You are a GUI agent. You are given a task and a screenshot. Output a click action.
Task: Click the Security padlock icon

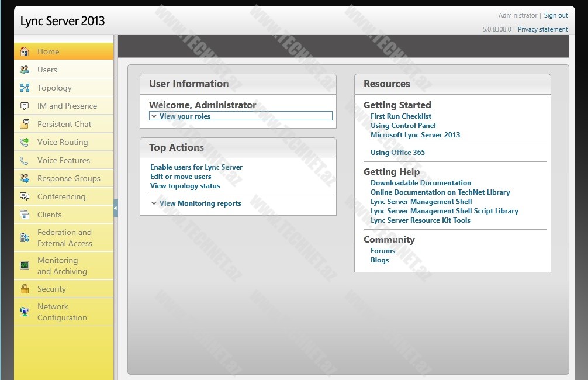(x=24, y=289)
